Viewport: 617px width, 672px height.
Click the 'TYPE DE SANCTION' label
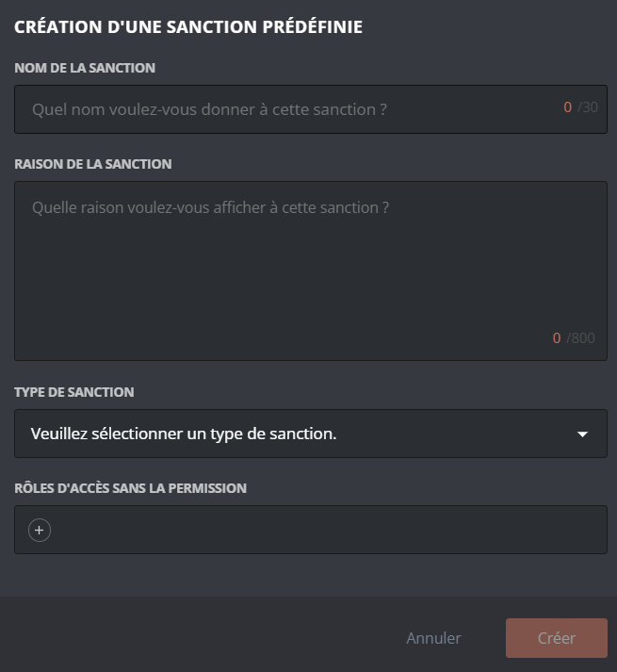(74, 392)
